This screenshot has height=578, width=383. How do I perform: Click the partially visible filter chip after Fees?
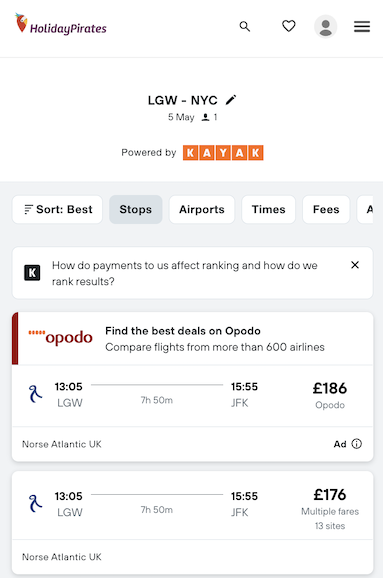tap(366, 209)
